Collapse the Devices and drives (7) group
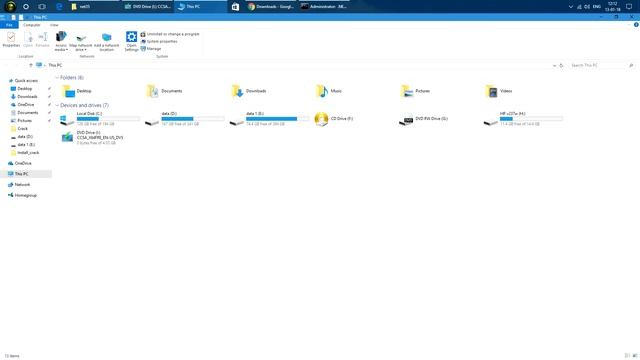The image size is (640, 360). [57, 105]
